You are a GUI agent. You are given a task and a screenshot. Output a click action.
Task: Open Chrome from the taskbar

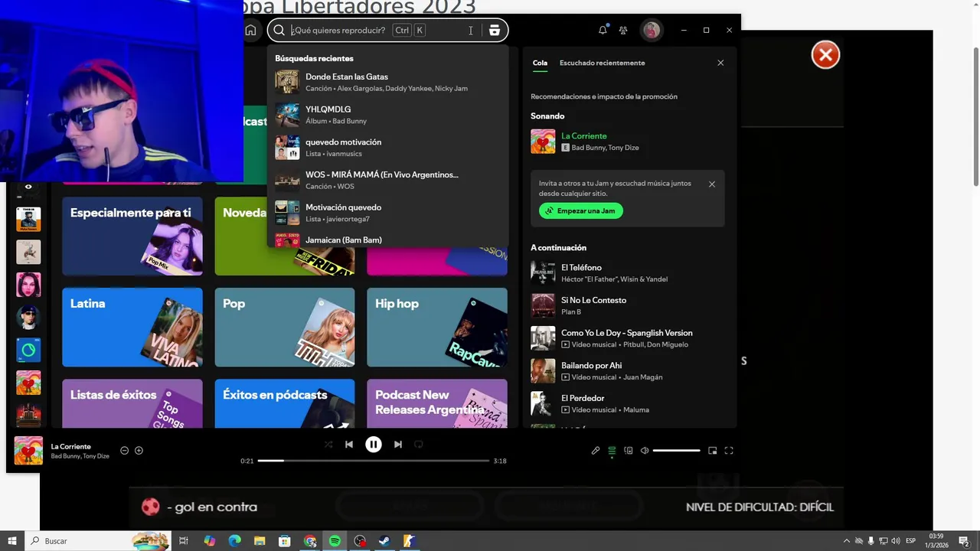[x=310, y=541]
